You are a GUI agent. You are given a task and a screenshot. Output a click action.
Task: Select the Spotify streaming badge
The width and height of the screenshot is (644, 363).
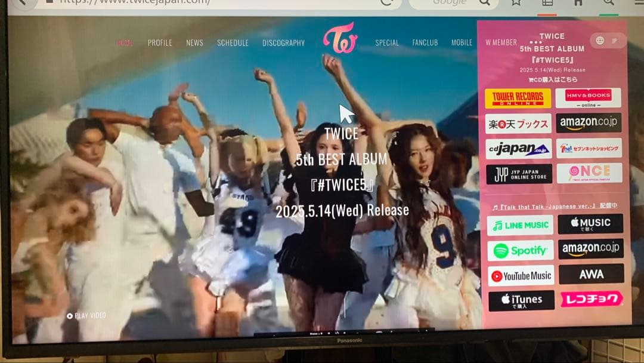click(x=520, y=251)
